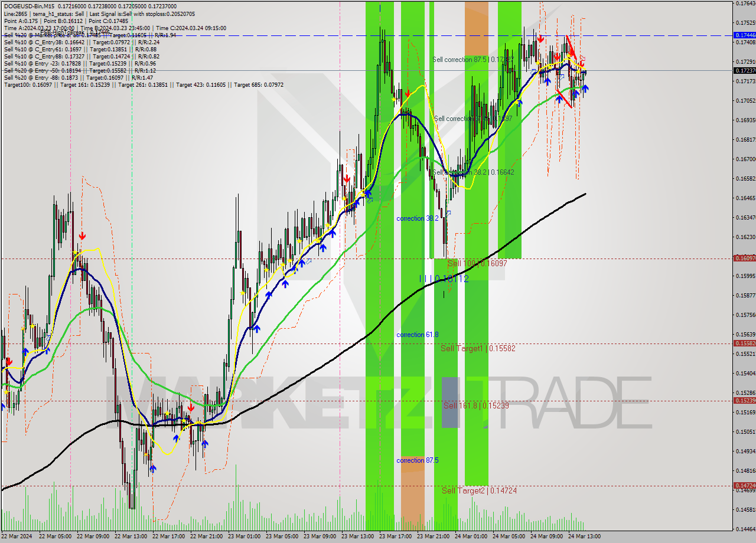Click the 0.17525 price axis value
Screen dimensions: 756x543
(x=745, y=23)
